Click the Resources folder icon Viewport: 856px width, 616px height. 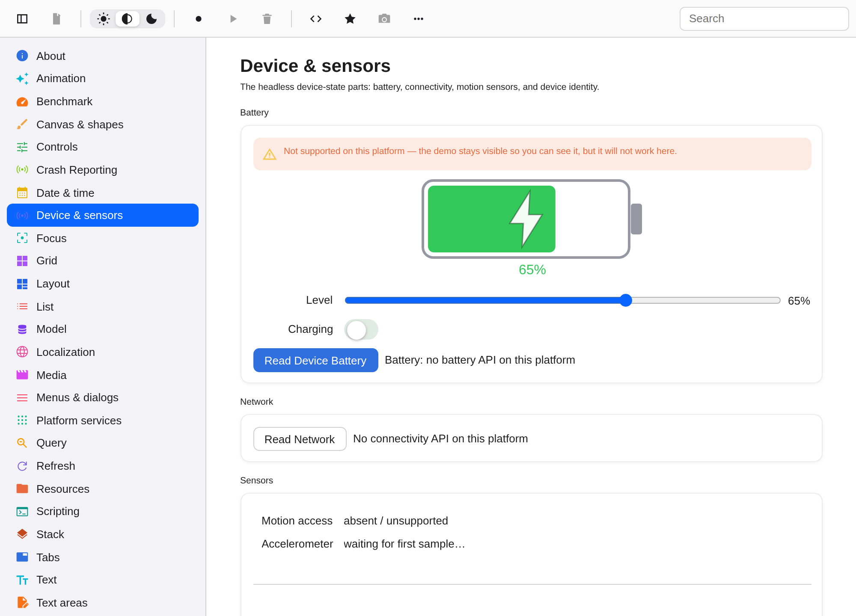click(x=22, y=489)
